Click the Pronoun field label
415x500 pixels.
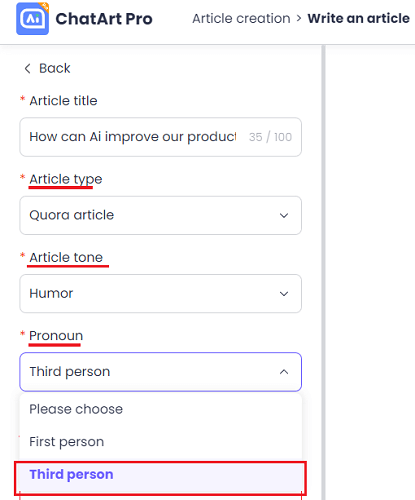tap(56, 336)
